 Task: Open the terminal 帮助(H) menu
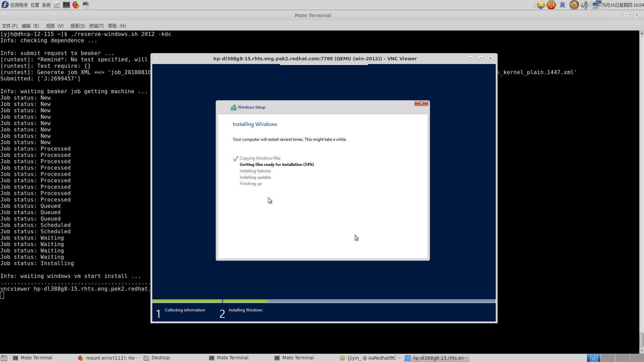tap(117, 26)
